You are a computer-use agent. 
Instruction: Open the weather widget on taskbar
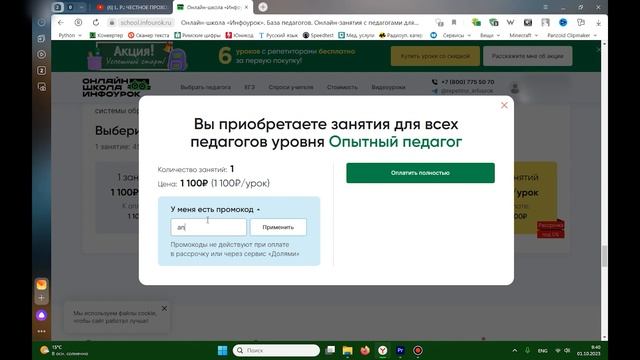click(x=64, y=350)
